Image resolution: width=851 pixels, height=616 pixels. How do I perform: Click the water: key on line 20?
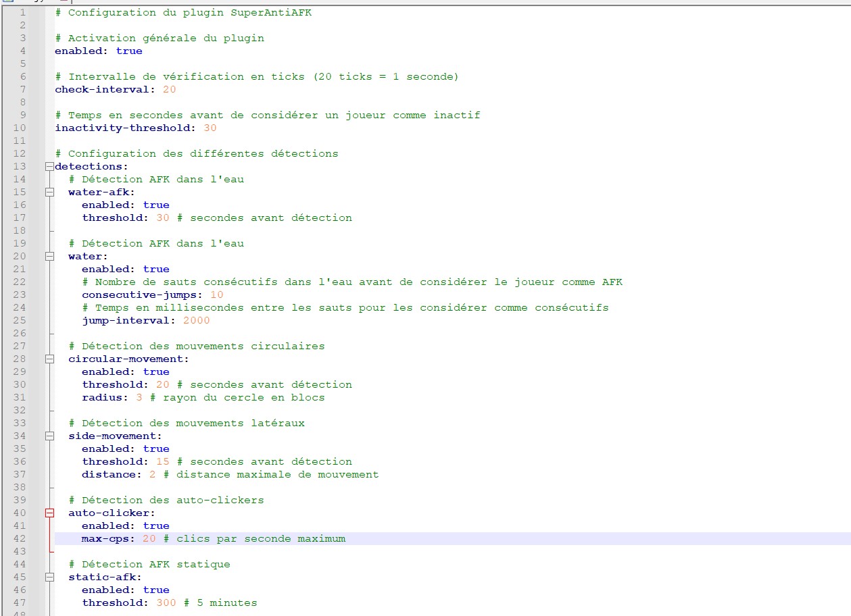click(89, 256)
